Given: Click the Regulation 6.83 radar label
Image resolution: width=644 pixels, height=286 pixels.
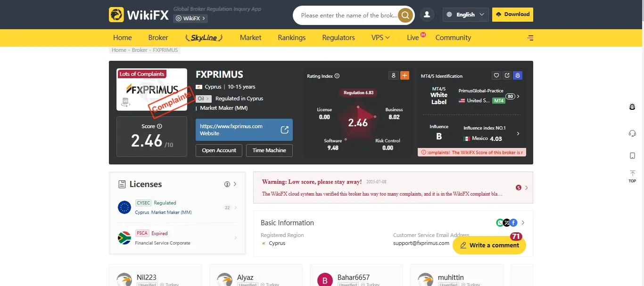Looking at the screenshot, I should click(x=358, y=93).
